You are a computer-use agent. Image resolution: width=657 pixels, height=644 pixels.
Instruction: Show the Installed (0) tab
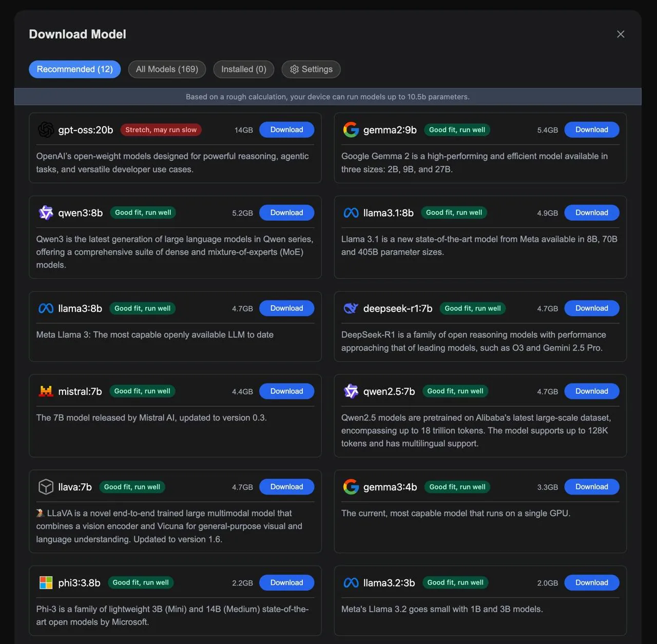point(244,69)
